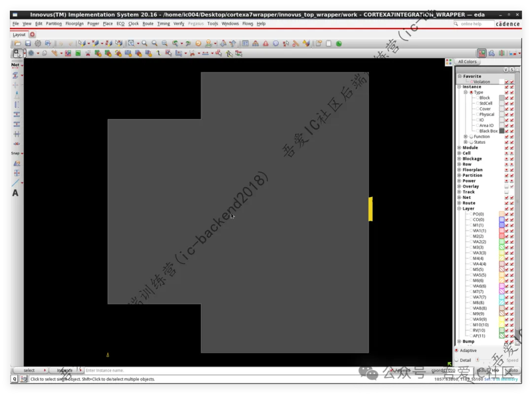
Task: Click the S column header button
Action: 512,69
